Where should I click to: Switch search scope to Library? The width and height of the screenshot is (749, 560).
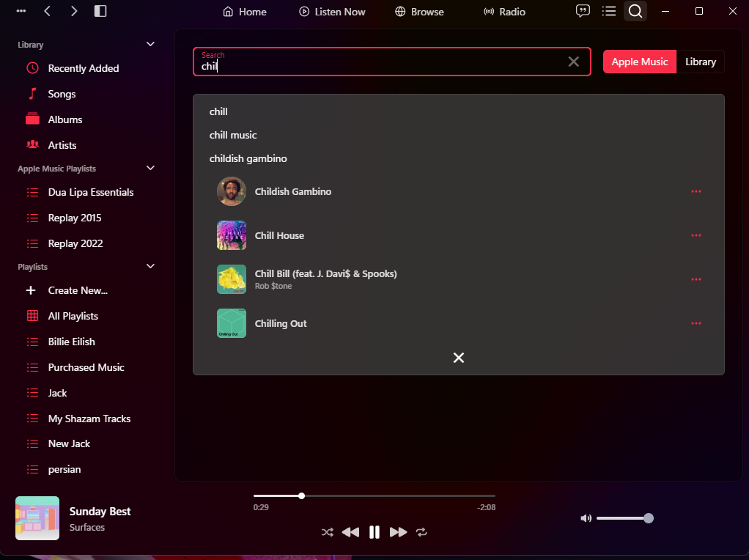[x=701, y=62]
